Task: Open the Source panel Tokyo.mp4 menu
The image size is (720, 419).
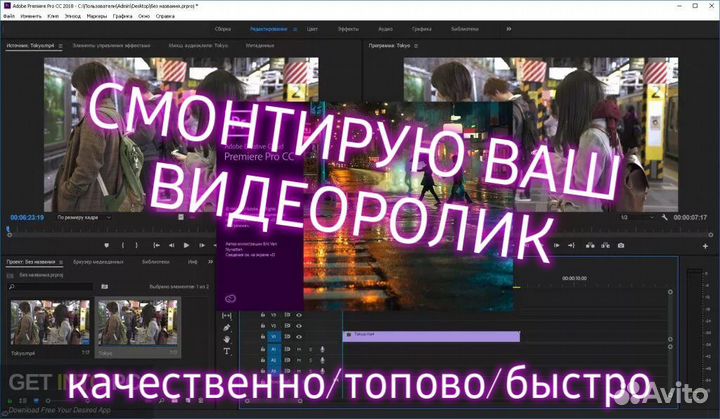Action: (x=60, y=46)
